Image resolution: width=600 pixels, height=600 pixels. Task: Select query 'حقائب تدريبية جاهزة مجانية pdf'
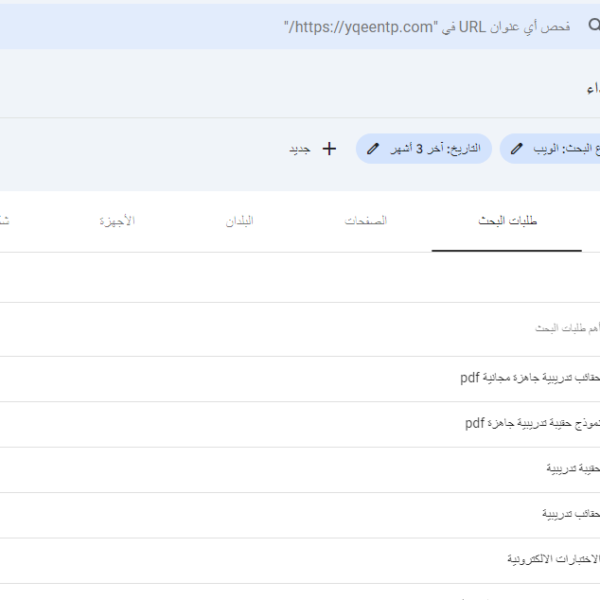coord(530,378)
